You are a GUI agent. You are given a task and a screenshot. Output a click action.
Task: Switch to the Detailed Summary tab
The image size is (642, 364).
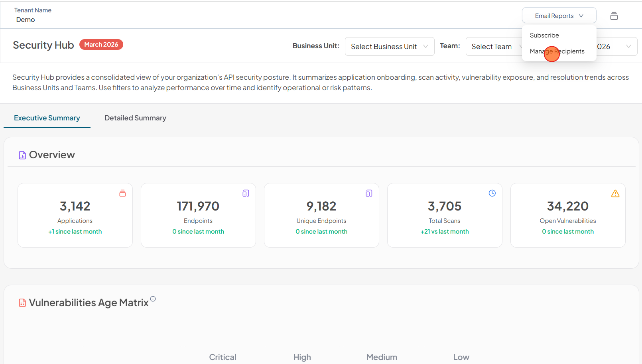tap(135, 118)
